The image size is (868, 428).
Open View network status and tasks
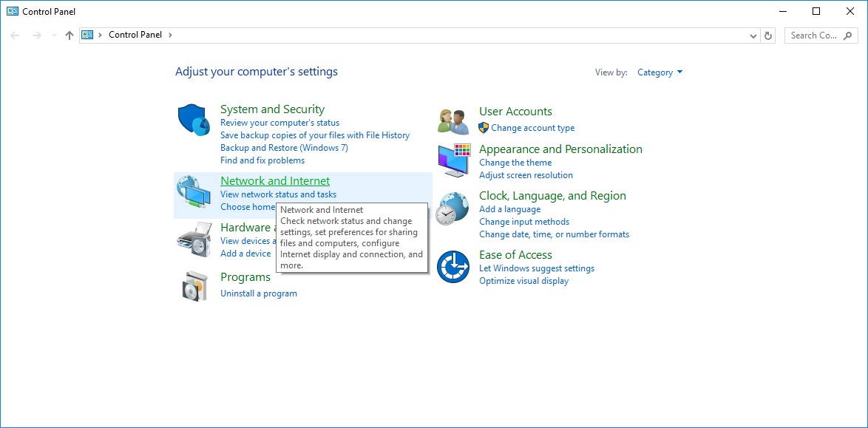279,194
